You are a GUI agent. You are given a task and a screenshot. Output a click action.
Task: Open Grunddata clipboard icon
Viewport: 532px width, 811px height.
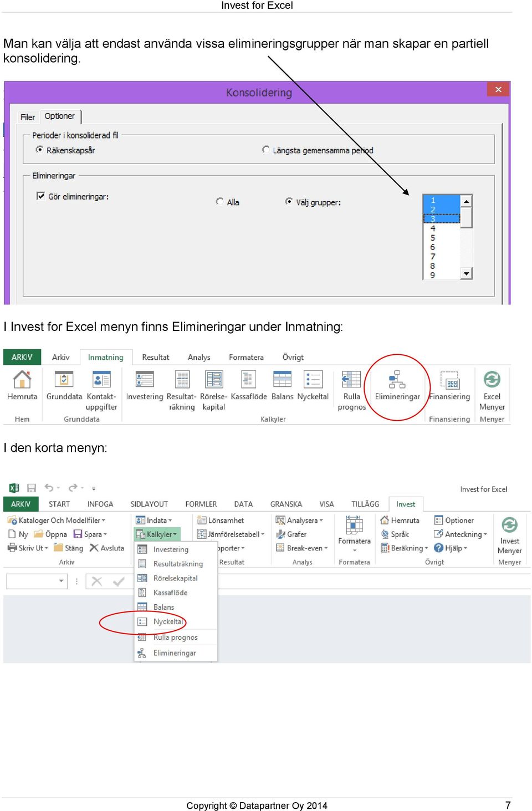tap(64, 380)
